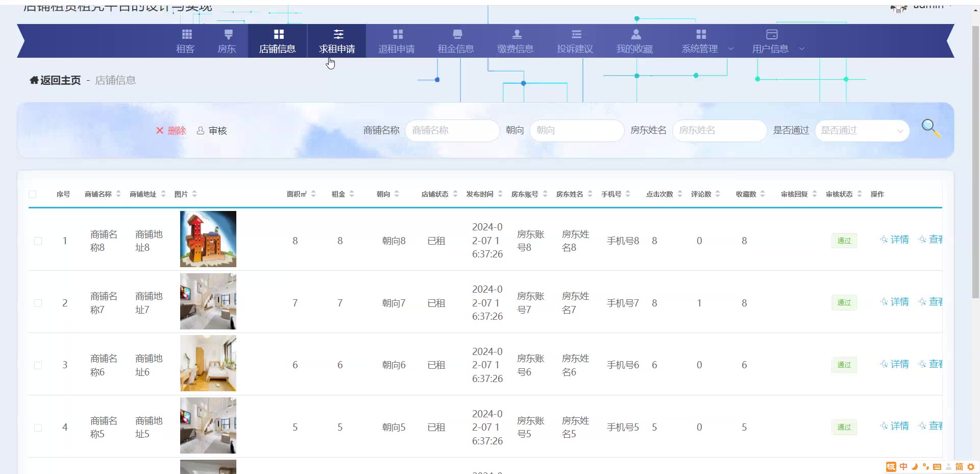
Task: Open 详情 link for row 2
Action: click(895, 302)
